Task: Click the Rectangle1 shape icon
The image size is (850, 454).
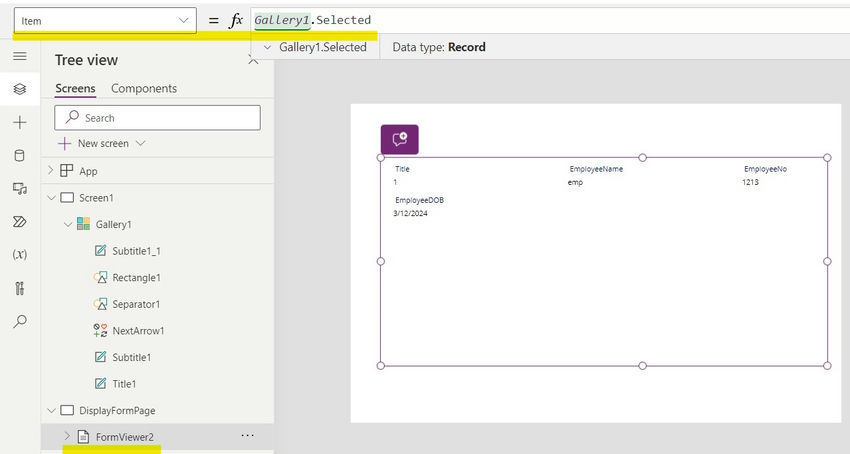Action: (100, 277)
